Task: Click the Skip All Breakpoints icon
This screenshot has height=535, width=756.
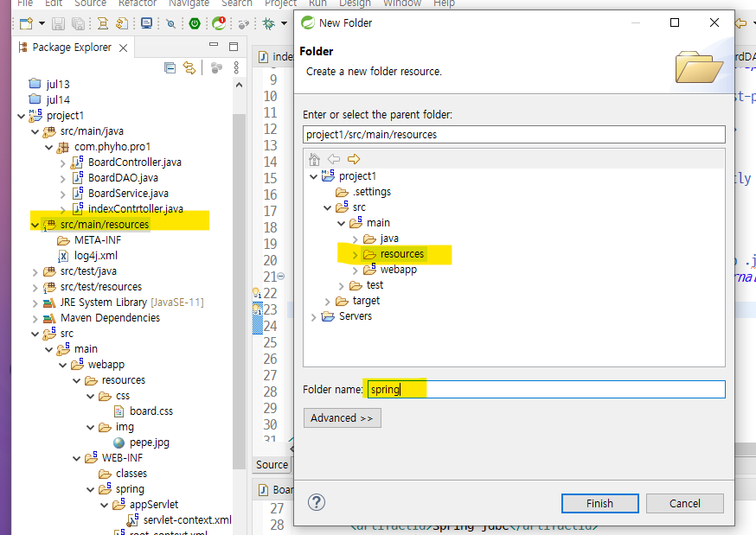Action: pos(171,23)
